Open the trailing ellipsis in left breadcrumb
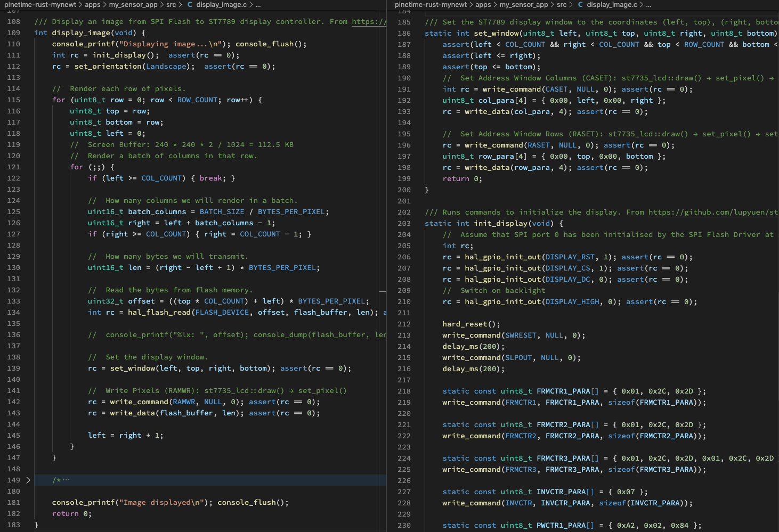Screen dimensions: 779x532 pyautogui.click(x=258, y=5)
